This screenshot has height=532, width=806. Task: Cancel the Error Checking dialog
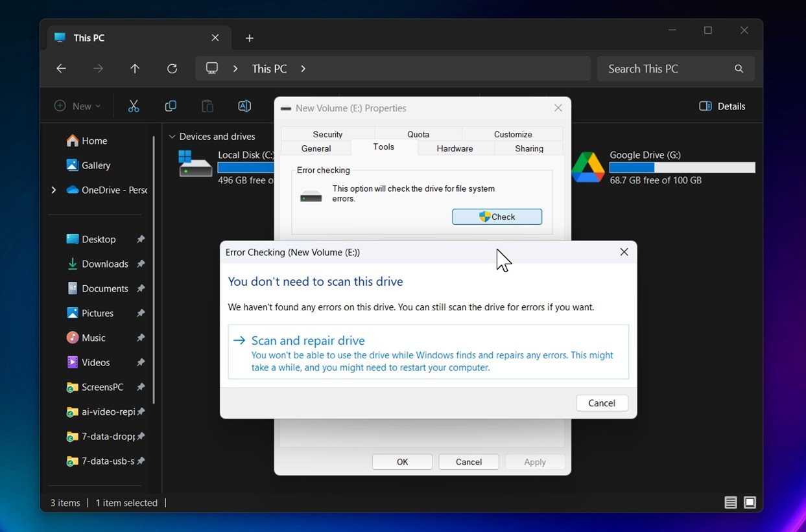click(601, 403)
